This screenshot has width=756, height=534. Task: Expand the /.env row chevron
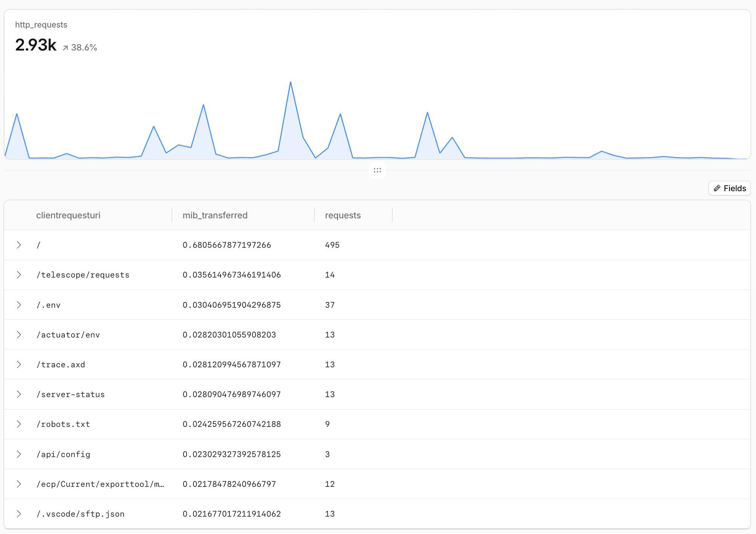(x=19, y=305)
